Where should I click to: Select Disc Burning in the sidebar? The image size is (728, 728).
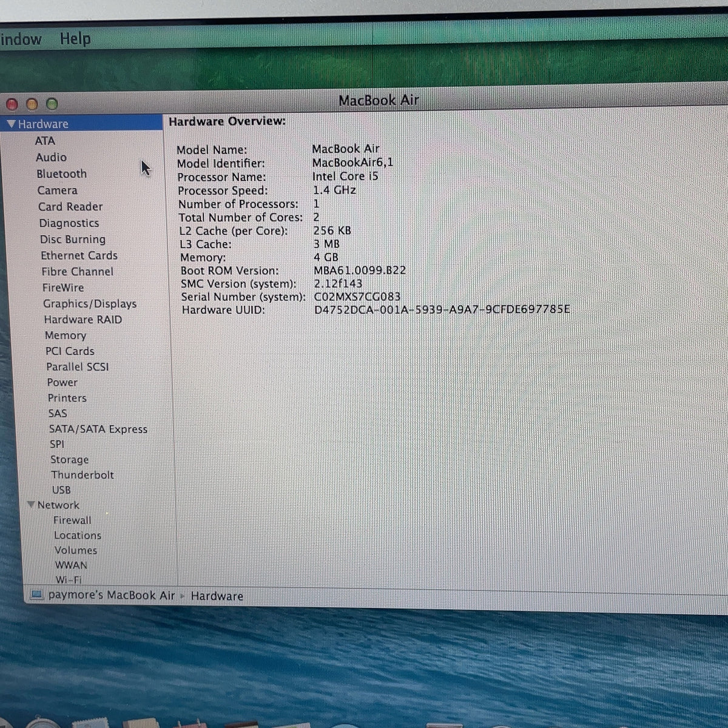coord(73,239)
